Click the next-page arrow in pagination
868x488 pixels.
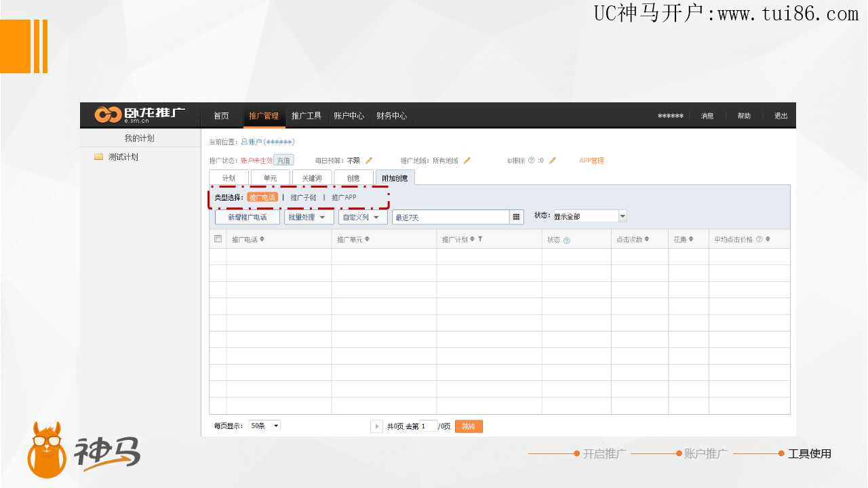tap(377, 426)
